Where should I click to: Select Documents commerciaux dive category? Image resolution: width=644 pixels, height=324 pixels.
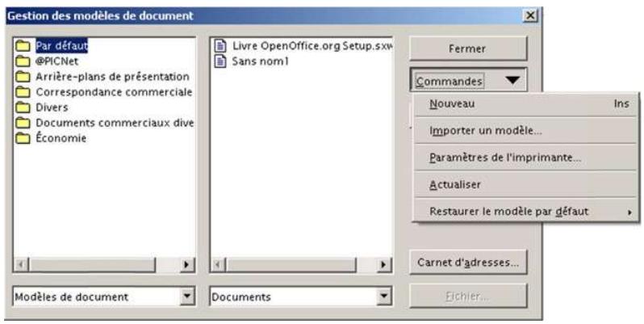pyautogui.click(x=115, y=123)
